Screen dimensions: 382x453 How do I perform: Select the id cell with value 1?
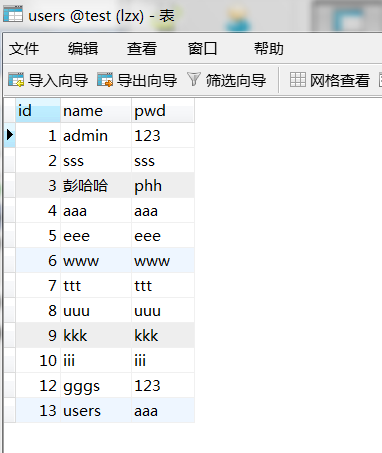pyautogui.click(x=38, y=135)
